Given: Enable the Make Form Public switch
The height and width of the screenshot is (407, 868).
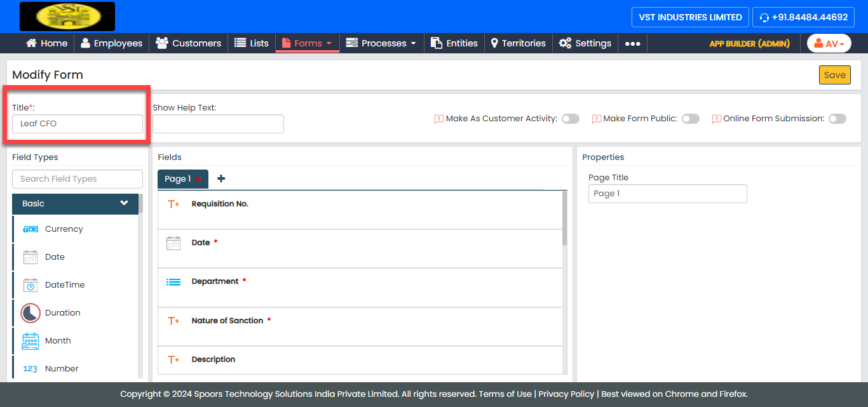Looking at the screenshot, I should click(690, 119).
